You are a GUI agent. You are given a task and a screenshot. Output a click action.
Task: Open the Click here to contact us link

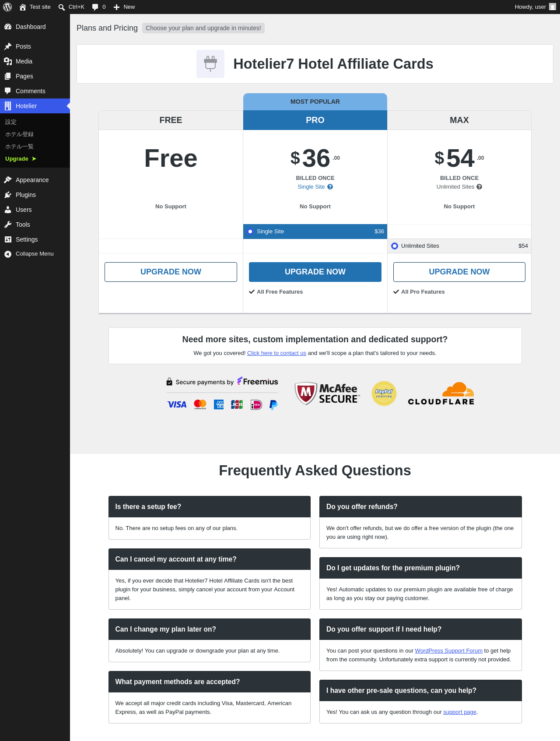tap(276, 353)
